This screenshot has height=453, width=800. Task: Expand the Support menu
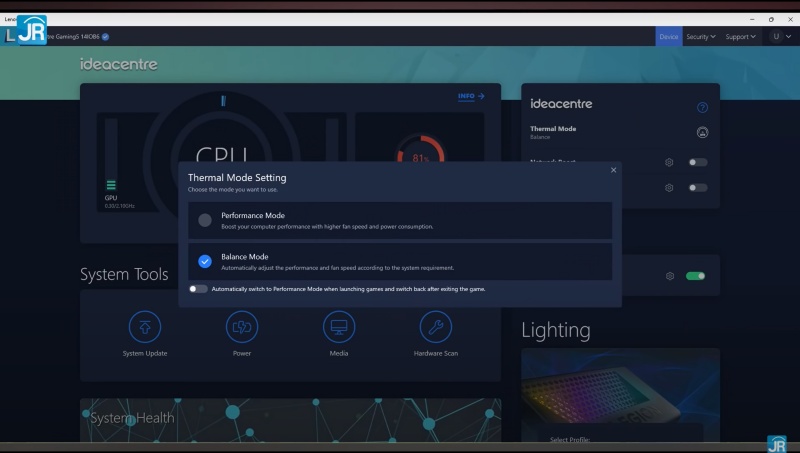click(740, 37)
